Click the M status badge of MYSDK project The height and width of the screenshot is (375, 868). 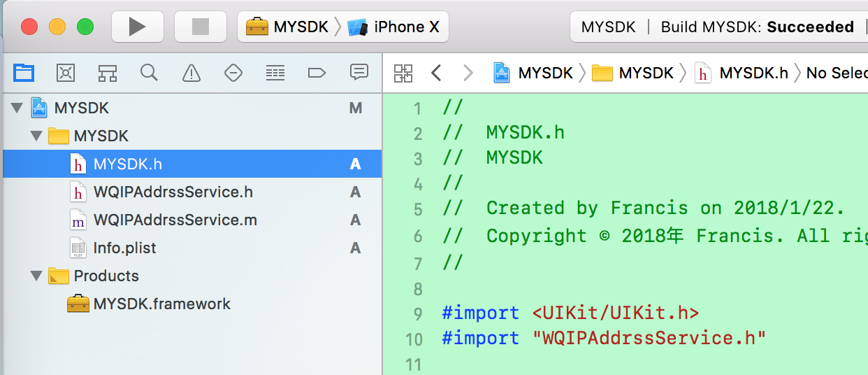tap(356, 108)
